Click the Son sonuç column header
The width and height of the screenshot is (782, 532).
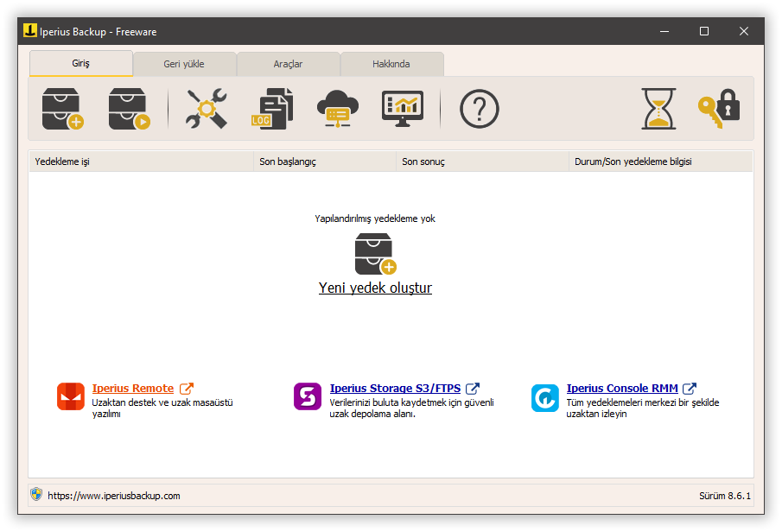pos(482,161)
